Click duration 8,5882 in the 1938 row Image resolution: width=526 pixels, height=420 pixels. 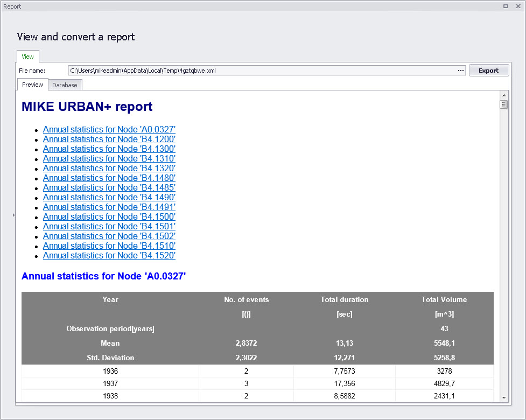344,396
